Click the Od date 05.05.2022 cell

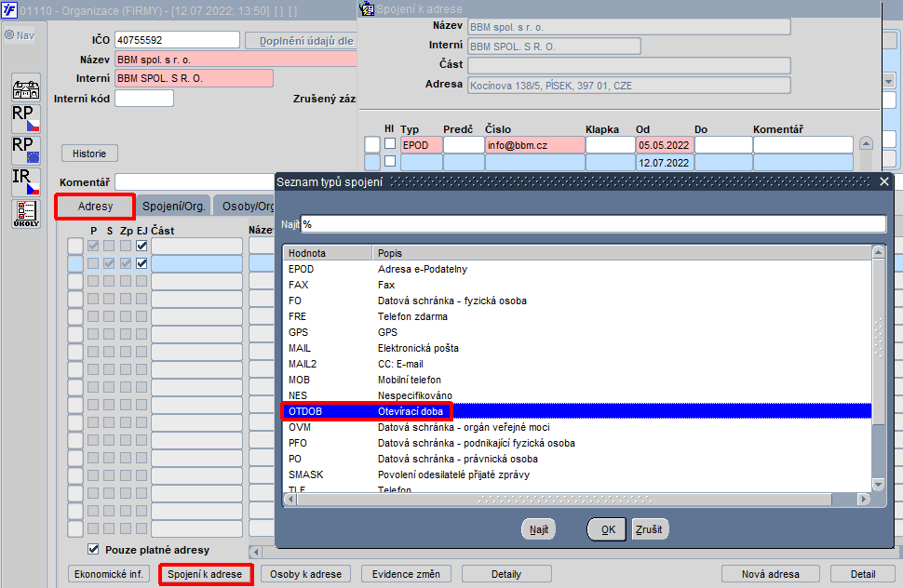tap(665, 145)
